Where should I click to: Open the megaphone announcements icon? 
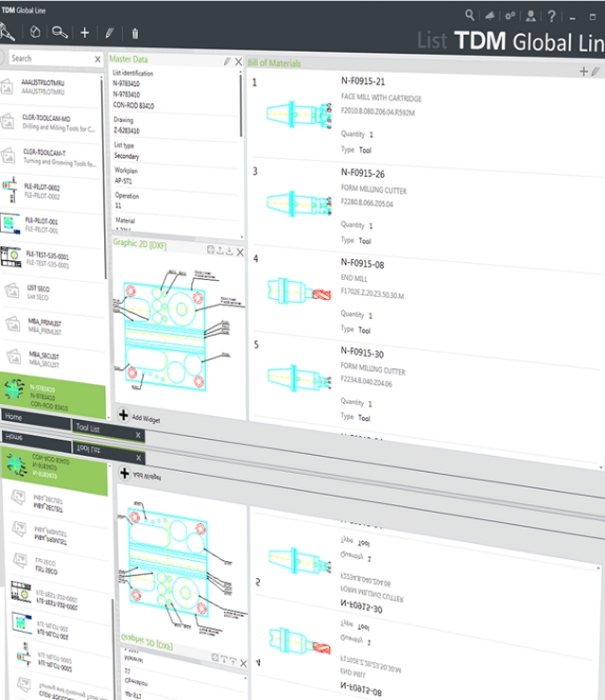(490, 16)
